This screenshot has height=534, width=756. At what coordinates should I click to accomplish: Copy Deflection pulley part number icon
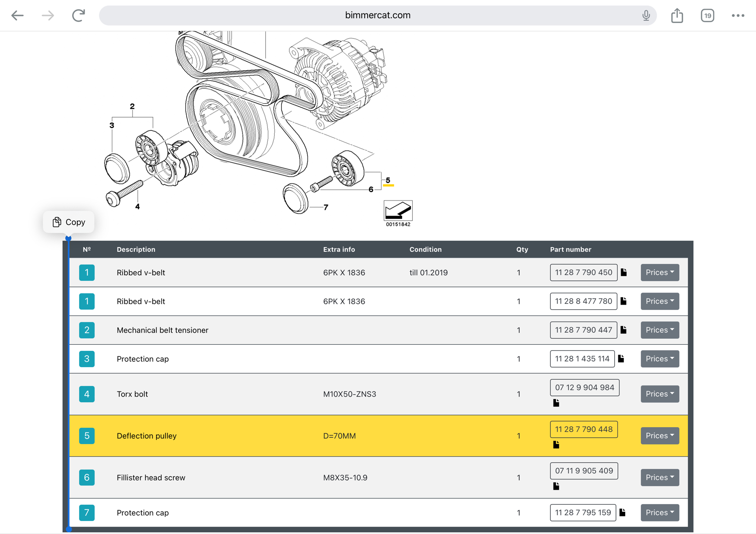point(556,445)
